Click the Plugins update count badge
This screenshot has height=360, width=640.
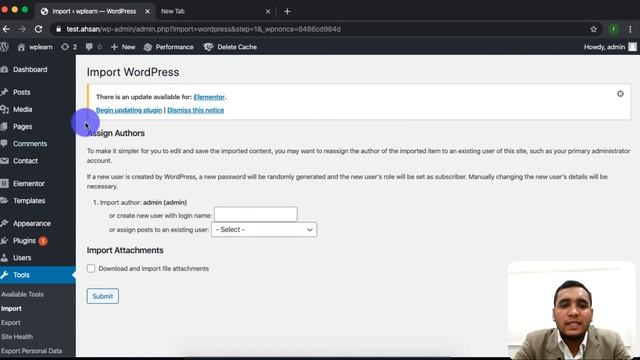click(43, 241)
